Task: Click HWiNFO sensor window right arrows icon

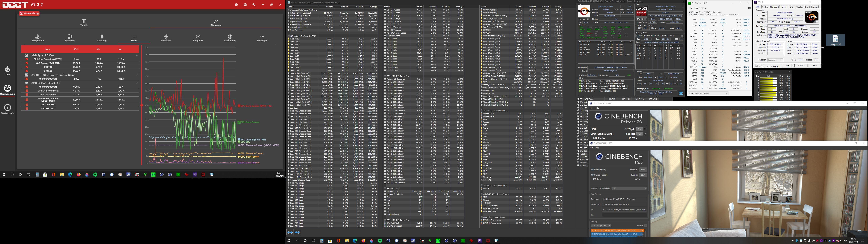Action: click(x=297, y=232)
